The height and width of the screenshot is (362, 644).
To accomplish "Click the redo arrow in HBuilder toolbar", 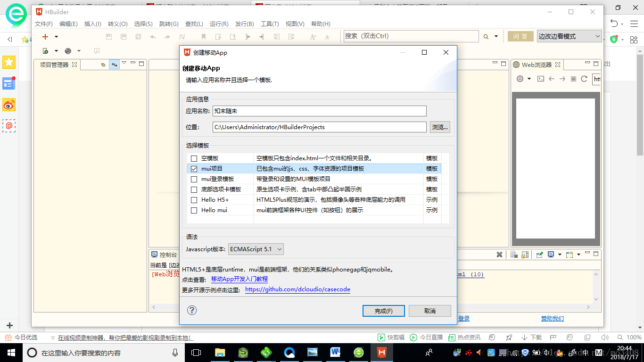I will (167, 36).
